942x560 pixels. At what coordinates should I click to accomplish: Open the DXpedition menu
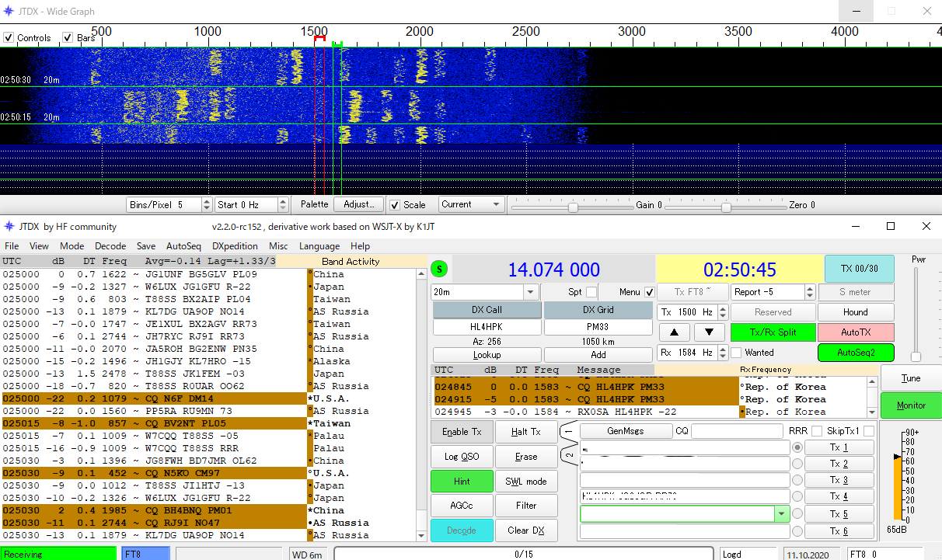tap(235, 246)
